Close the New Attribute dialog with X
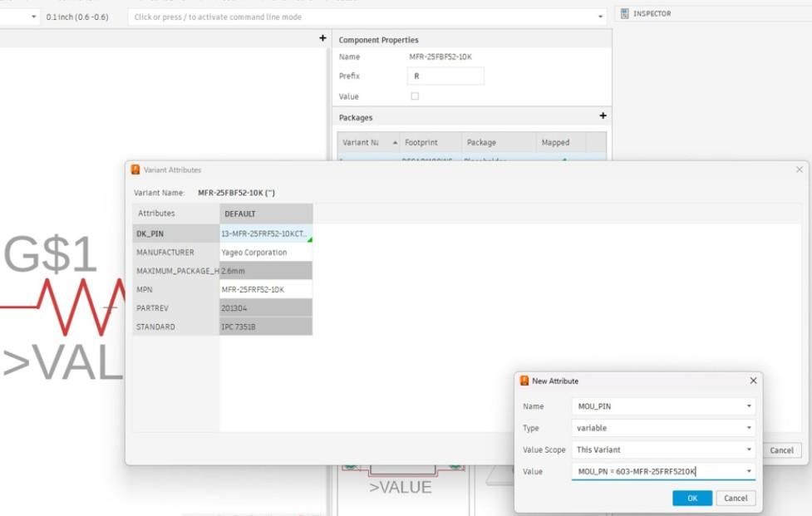Viewport: 812px width, 516px height. 753,381
